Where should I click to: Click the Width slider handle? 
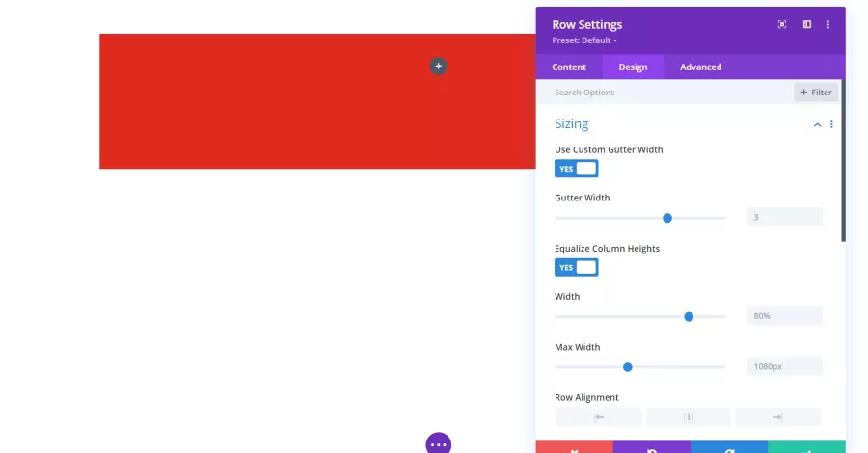click(689, 317)
